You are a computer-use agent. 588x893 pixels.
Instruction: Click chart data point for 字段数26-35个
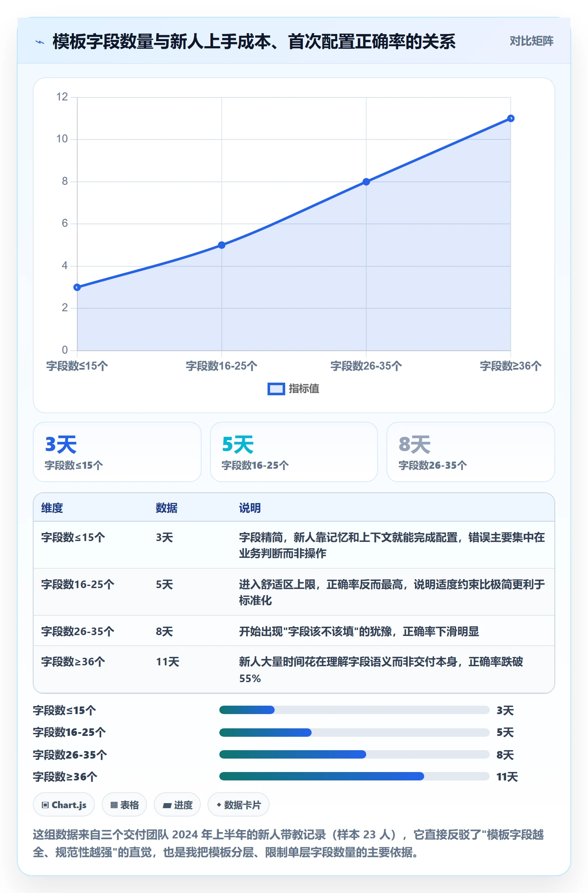pyautogui.click(x=366, y=181)
